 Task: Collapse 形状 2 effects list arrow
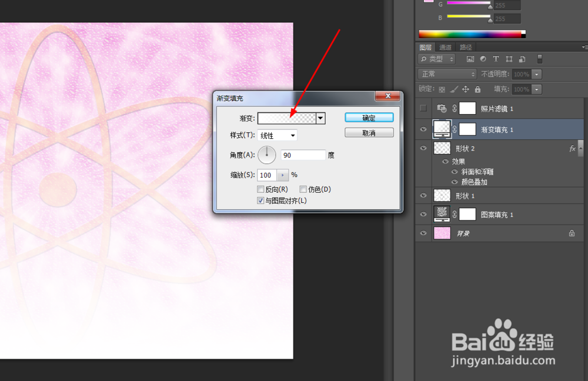(580, 149)
